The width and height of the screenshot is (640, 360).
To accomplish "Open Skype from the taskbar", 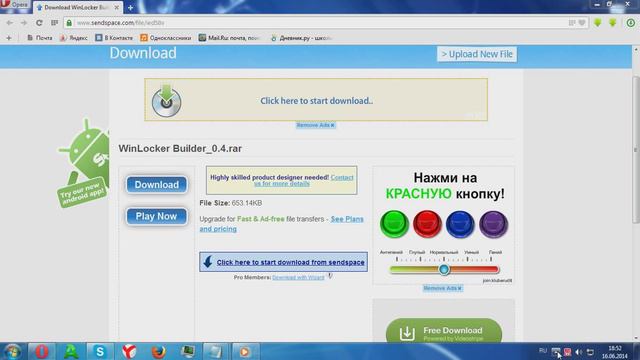I will point(100,351).
